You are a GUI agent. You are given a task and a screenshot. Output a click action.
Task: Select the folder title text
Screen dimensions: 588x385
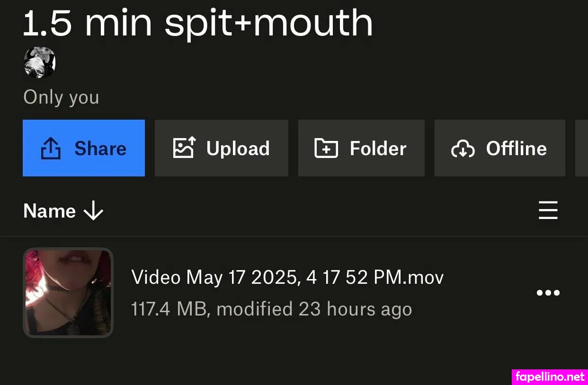pos(198,23)
